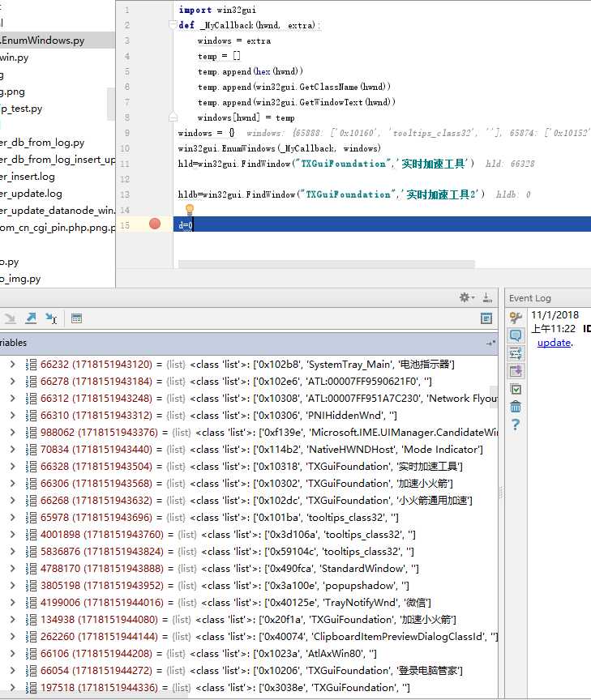The height and width of the screenshot is (700, 591).
Task: Collapse the _MyCallback function fold marker
Action: tap(173, 24)
